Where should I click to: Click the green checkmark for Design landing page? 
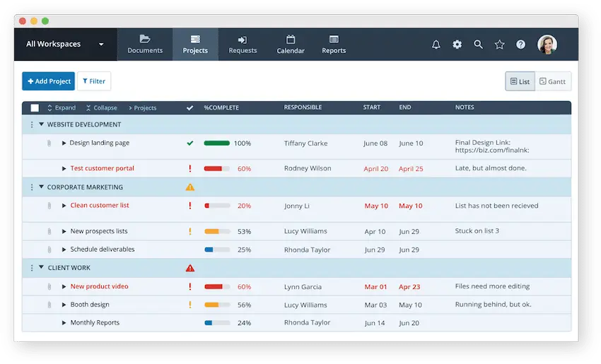189,143
